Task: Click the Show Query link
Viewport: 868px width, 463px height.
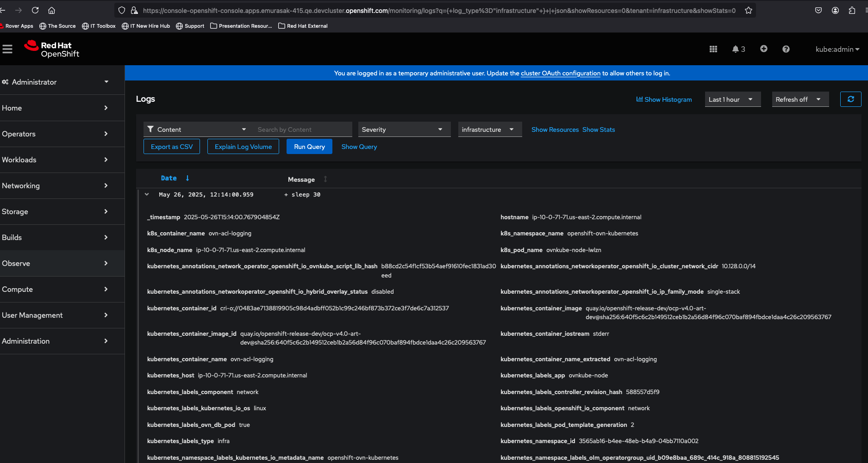Action: pos(359,147)
